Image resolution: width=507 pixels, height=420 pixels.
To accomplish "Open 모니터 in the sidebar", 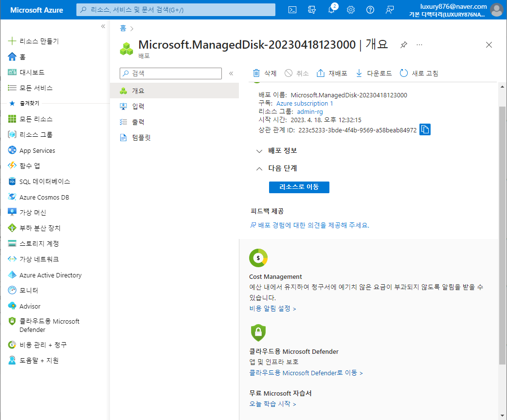I will 23,291.
